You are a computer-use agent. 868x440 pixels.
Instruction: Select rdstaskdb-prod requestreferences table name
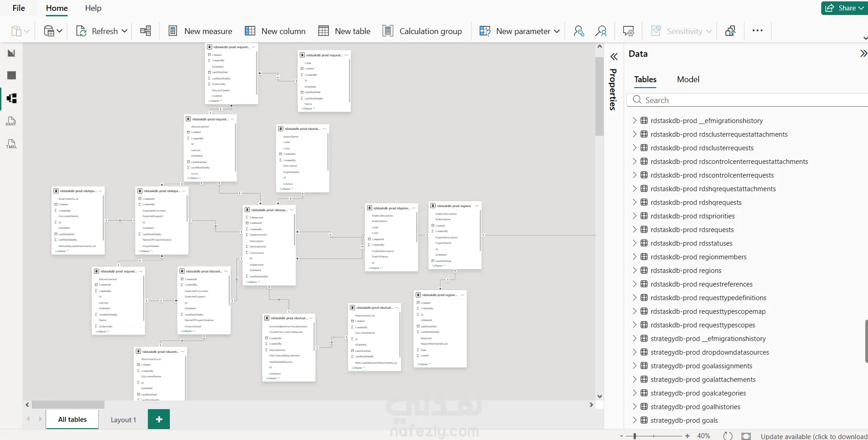point(701,284)
